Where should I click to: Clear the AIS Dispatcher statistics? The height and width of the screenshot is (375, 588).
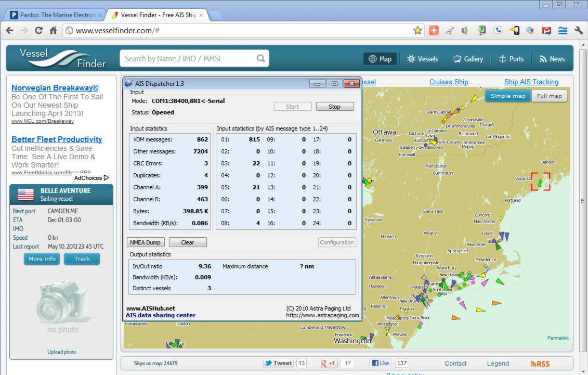pos(188,242)
